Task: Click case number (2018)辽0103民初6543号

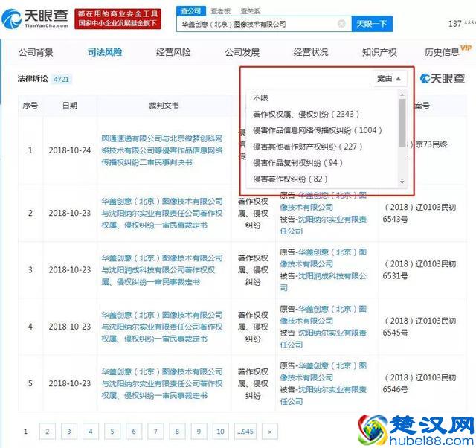Action: 420,214
